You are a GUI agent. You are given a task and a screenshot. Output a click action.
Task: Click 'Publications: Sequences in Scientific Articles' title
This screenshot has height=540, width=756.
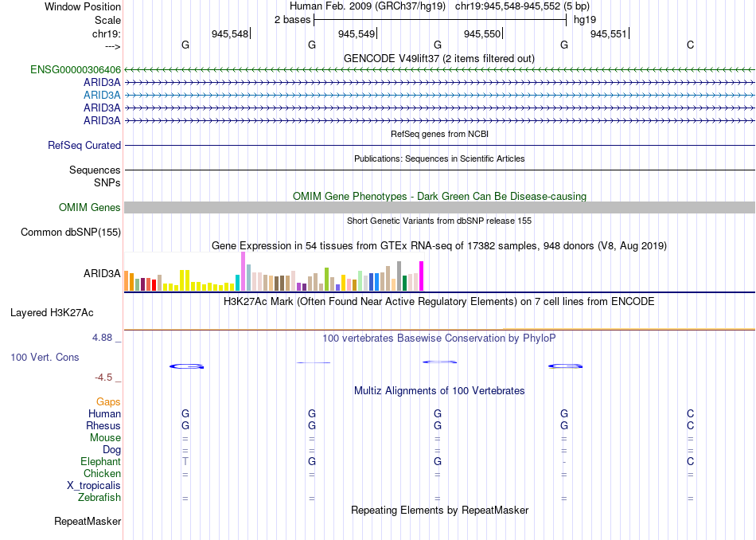pyautogui.click(x=439, y=158)
